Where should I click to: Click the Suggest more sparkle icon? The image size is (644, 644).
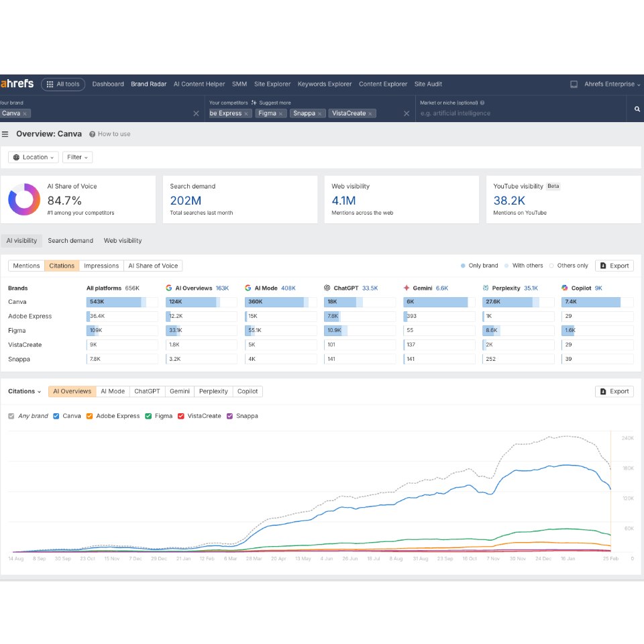254,103
